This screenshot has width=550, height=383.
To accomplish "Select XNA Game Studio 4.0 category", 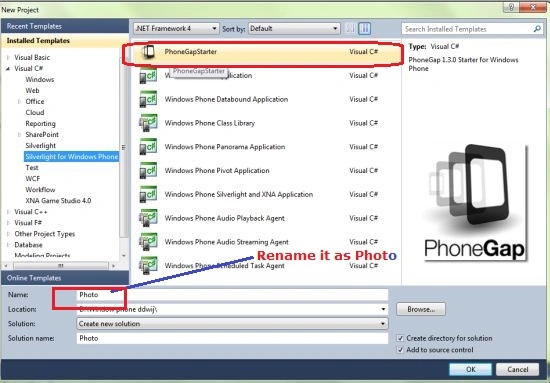I will (58, 201).
